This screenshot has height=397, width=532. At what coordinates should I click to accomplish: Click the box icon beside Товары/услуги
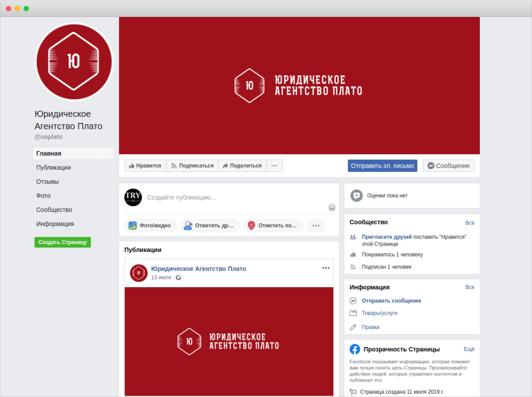point(353,313)
